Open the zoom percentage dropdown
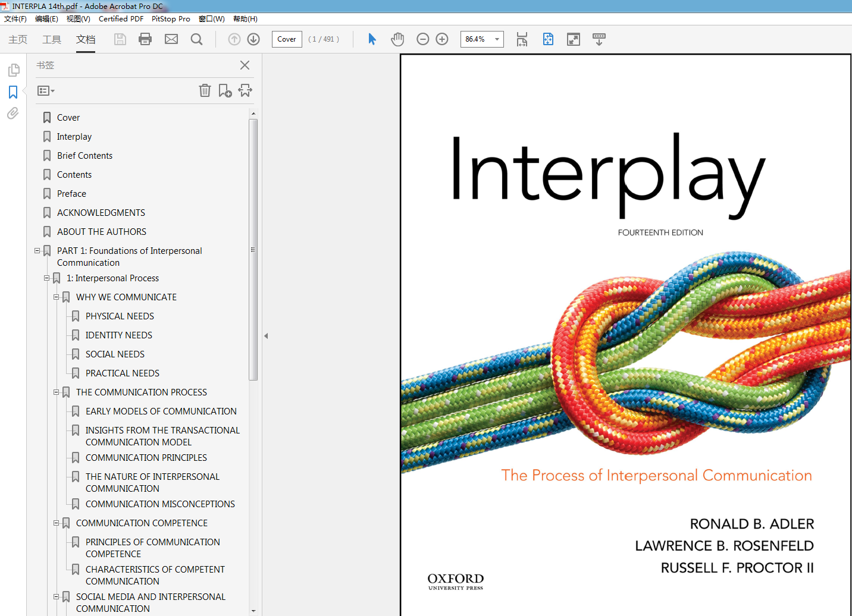 click(x=497, y=39)
